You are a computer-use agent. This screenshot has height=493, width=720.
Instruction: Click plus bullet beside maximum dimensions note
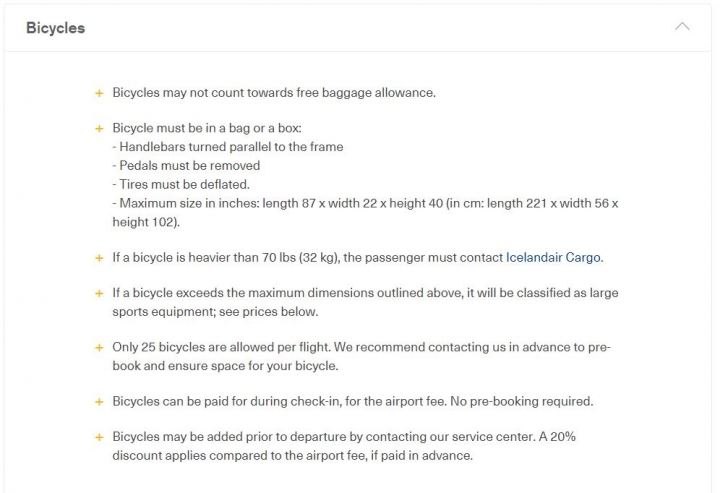99,293
